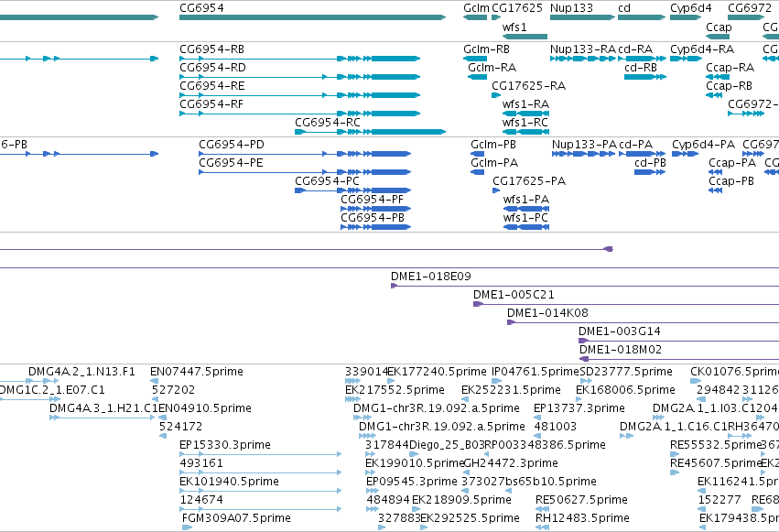Click clone DME1-018M02
779x532 pixels.
tap(679, 359)
